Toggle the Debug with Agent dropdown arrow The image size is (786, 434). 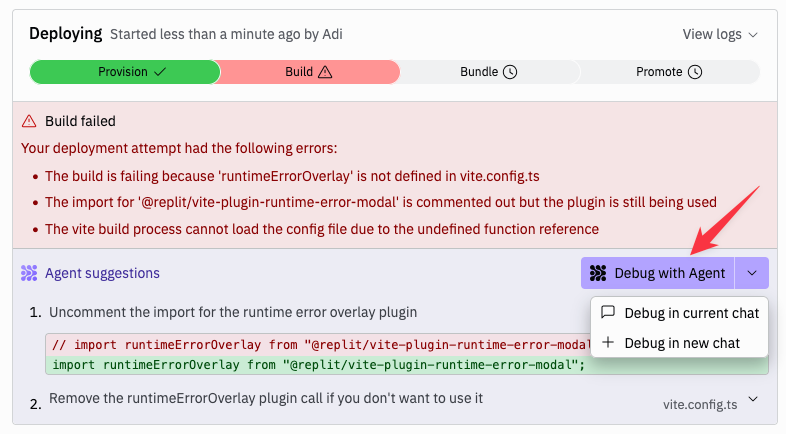point(751,273)
